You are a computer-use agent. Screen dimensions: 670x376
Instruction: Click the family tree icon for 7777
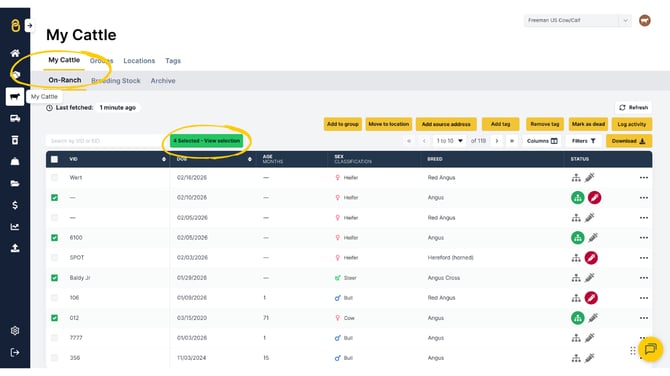(x=576, y=338)
